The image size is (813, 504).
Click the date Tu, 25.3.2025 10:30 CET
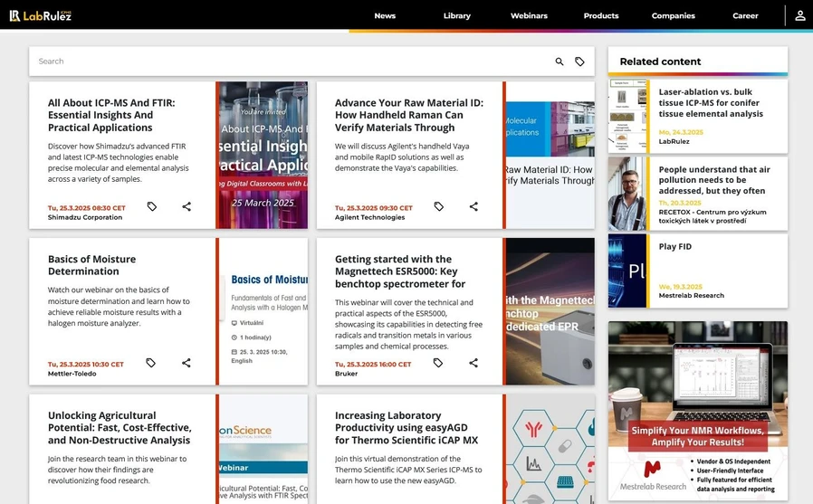(x=85, y=365)
